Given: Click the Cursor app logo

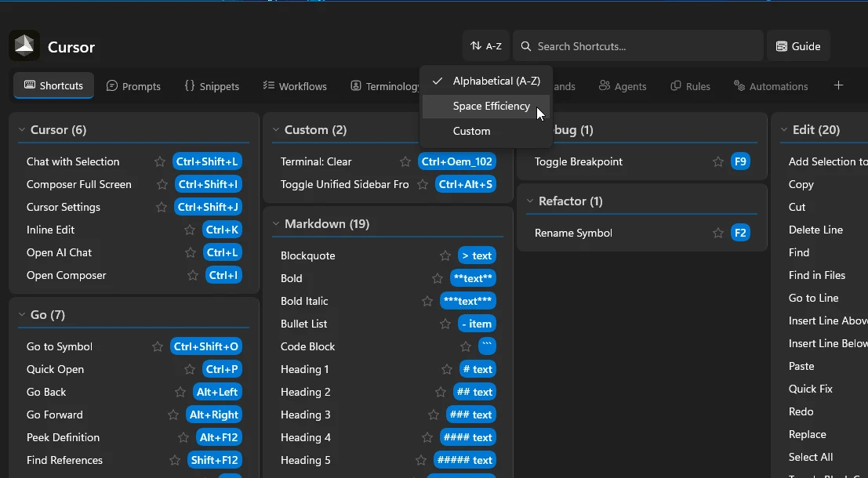Looking at the screenshot, I should coord(24,45).
